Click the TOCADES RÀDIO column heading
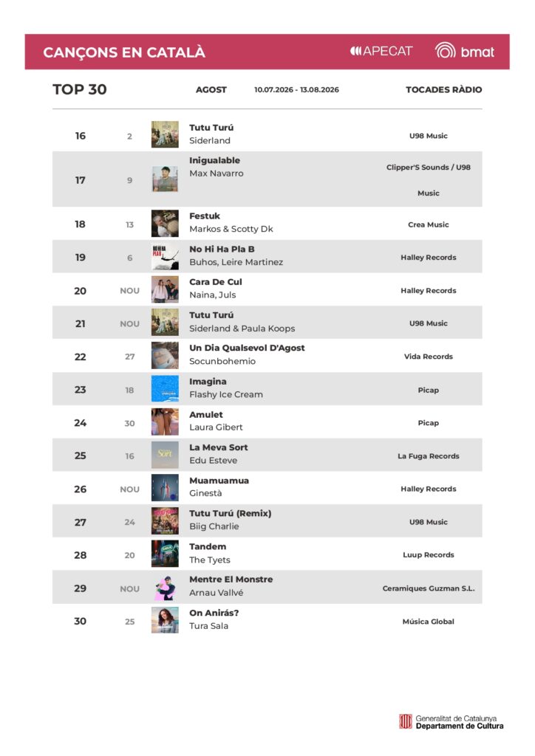 (x=444, y=89)
